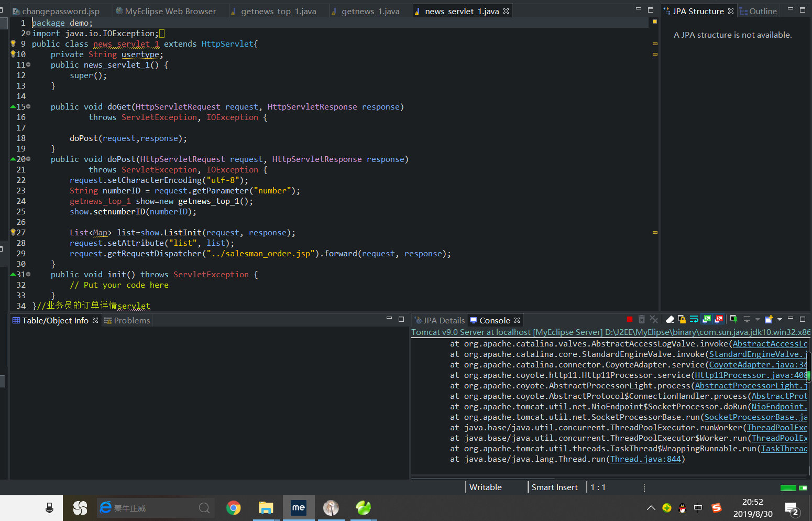Open the Thread.java:844 stack trace link
The height and width of the screenshot is (521, 812).
pos(645,459)
